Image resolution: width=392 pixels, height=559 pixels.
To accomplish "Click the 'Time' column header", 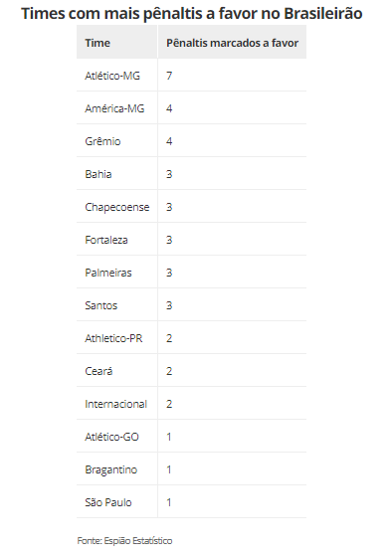I will 98,43.
